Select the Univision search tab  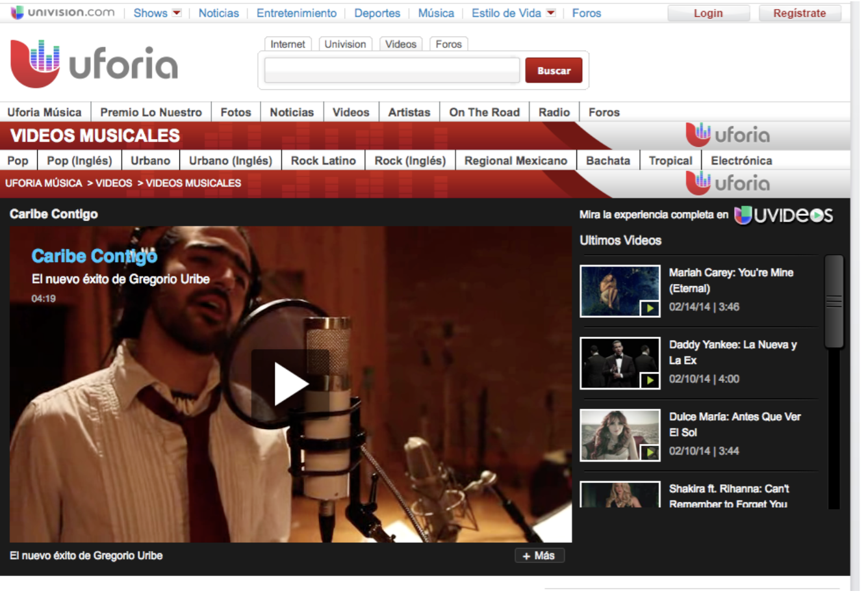pyautogui.click(x=345, y=44)
